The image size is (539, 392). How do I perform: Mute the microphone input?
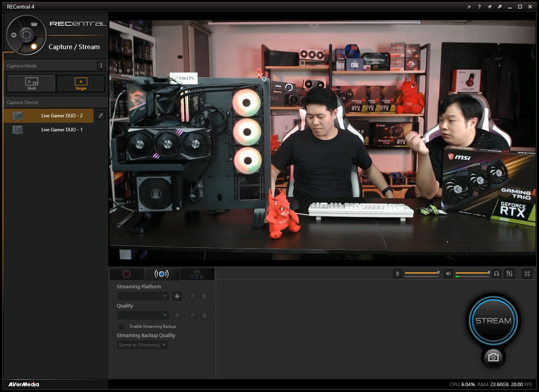397,274
